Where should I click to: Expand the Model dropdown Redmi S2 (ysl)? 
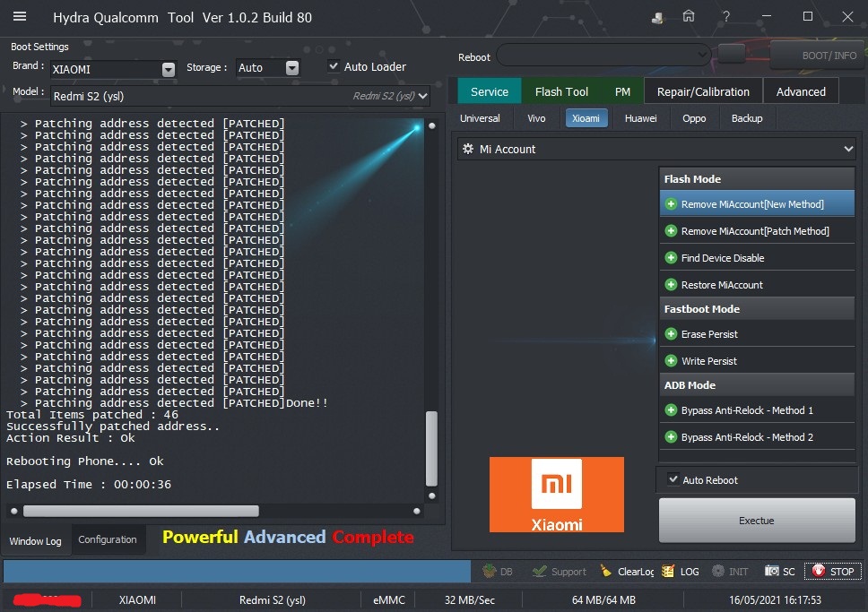[x=240, y=96]
